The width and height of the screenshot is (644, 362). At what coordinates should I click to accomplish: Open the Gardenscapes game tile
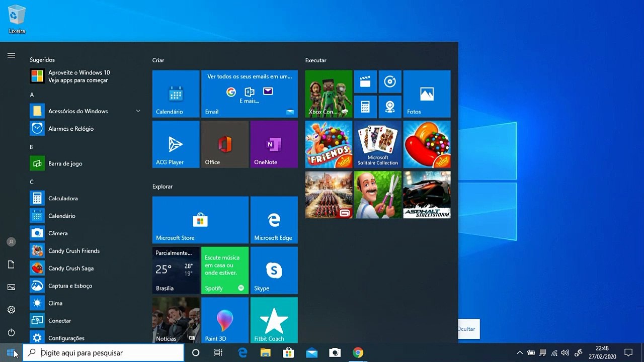click(x=378, y=195)
